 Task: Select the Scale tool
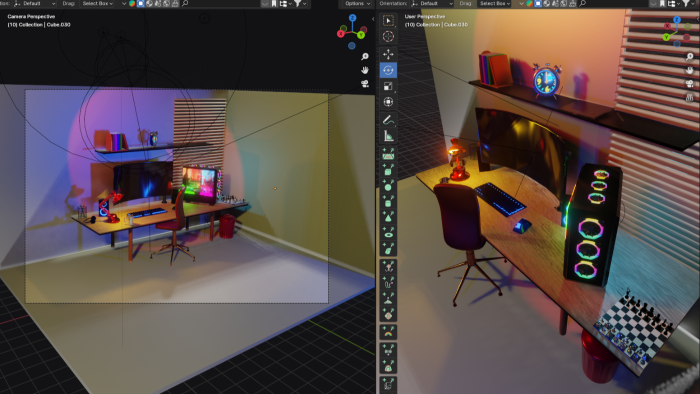(388, 86)
